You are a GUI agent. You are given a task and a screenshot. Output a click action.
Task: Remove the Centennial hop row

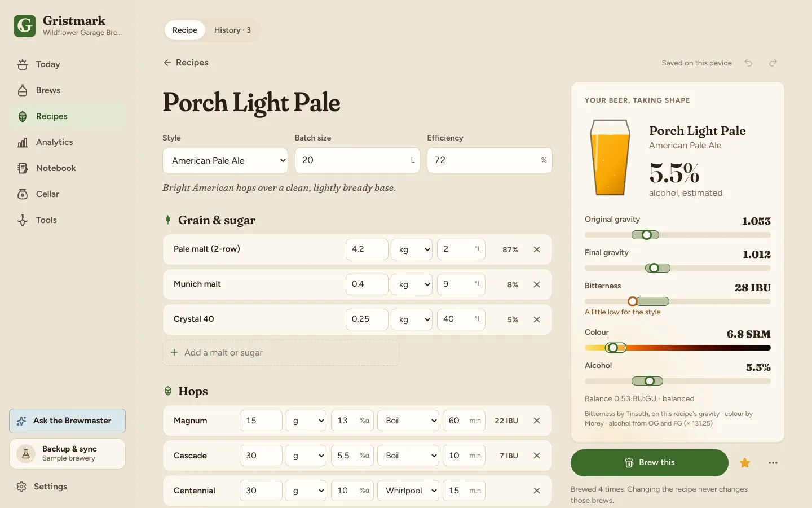pyautogui.click(x=537, y=491)
